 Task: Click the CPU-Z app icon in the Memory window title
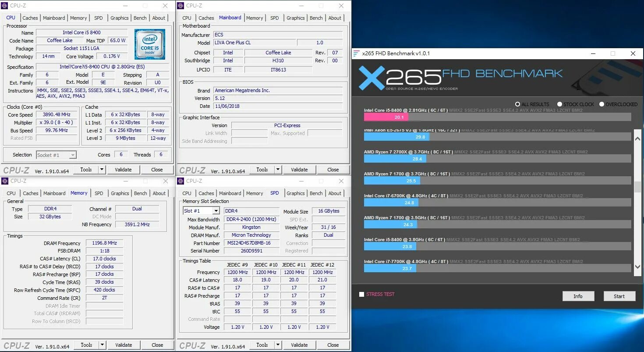[x=5, y=181]
